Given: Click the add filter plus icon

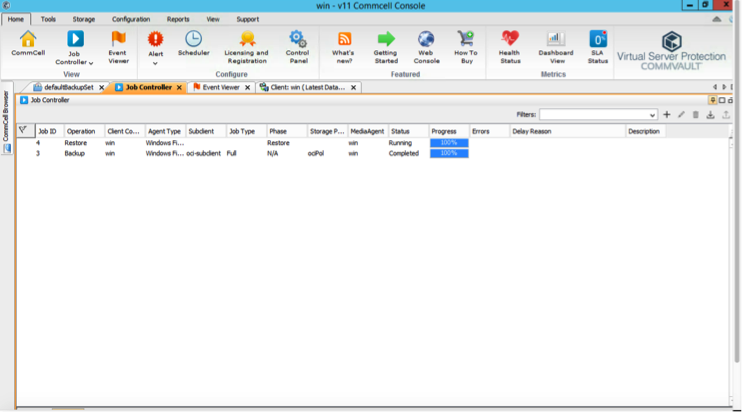Looking at the screenshot, I should pyautogui.click(x=667, y=114).
